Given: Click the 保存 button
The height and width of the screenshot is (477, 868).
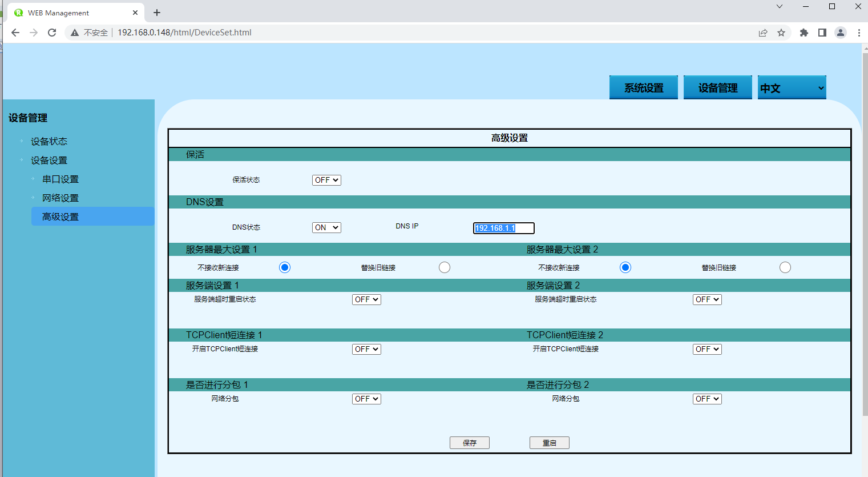Looking at the screenshot, I should click(469, 443).
